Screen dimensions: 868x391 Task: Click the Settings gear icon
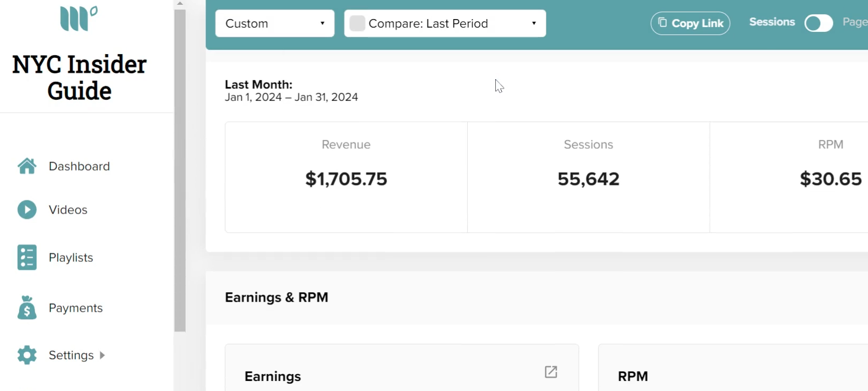click(27, 355)
